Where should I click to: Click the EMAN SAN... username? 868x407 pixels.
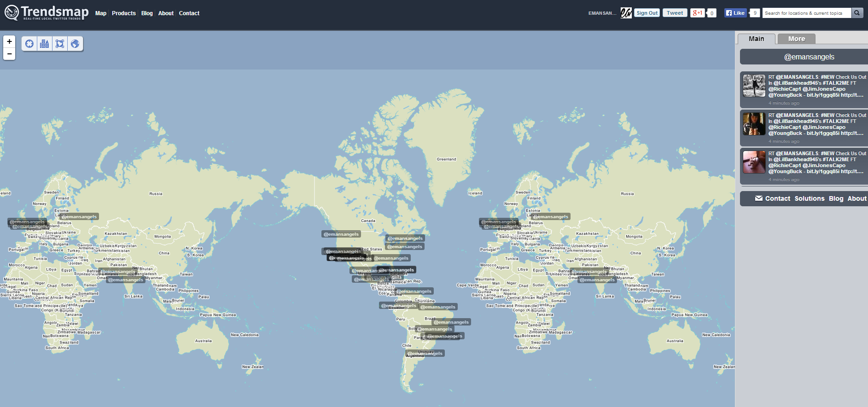pos(602,13)
